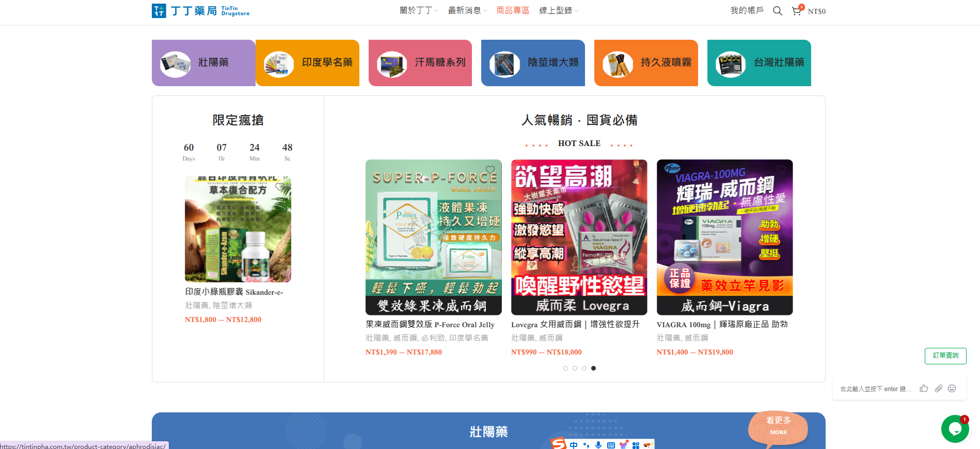The height and width of the screenshot is (449, 980).
Task: Click the 陰莖增大類 category round thumbnail
Action: click(x=504, y=65)
